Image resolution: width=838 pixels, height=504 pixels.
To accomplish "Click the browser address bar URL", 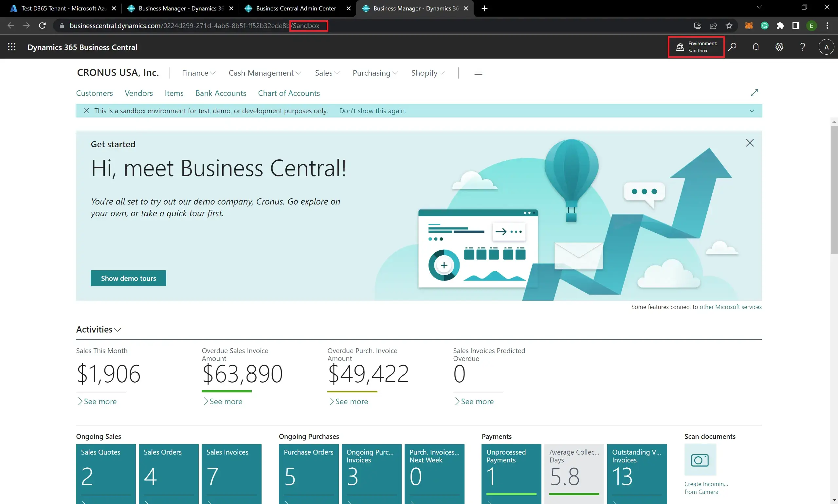I will click(194, 26).
